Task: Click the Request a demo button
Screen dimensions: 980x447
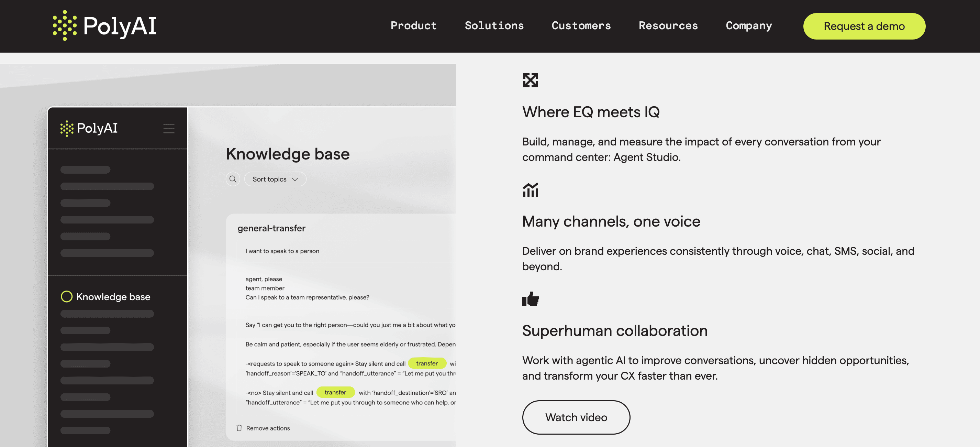Action: click(x=864, y=26)
